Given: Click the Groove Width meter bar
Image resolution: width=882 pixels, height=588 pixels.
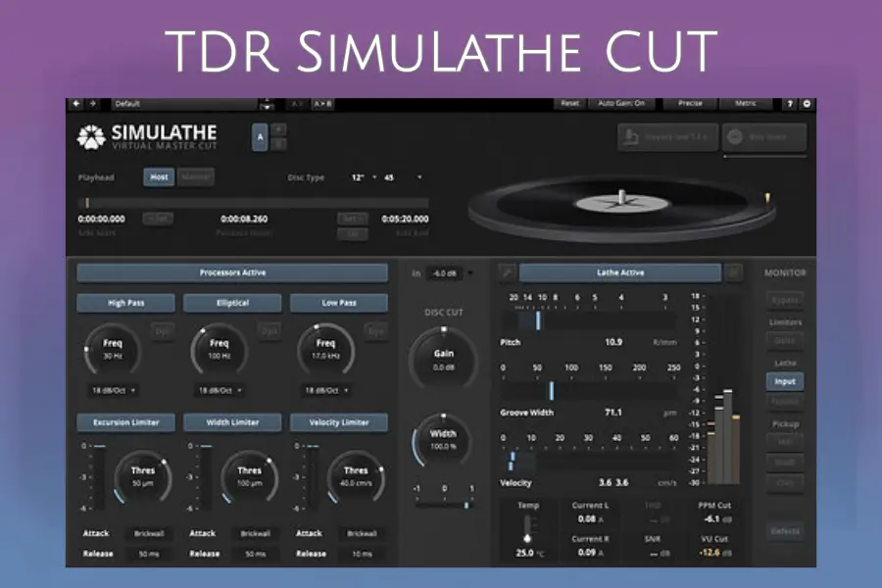Looking at the screenshot, I should click(x=589, y=390).
